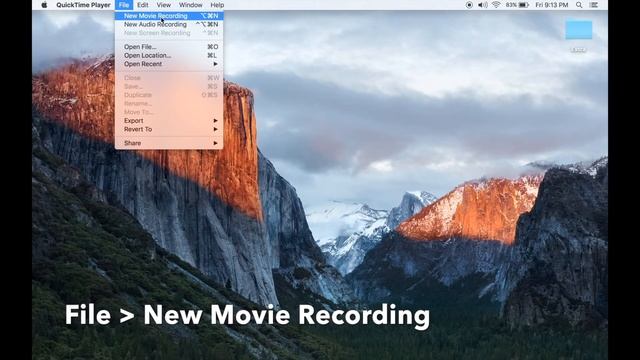Open the Wi-Fi status menu

point(496,5)
